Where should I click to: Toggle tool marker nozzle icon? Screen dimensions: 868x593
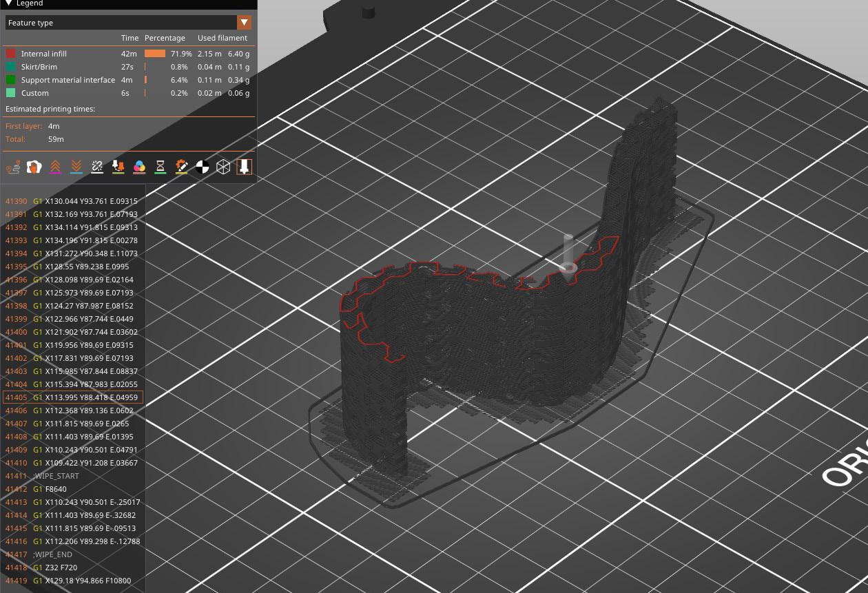pyautogui.click(x=244, y=167)
